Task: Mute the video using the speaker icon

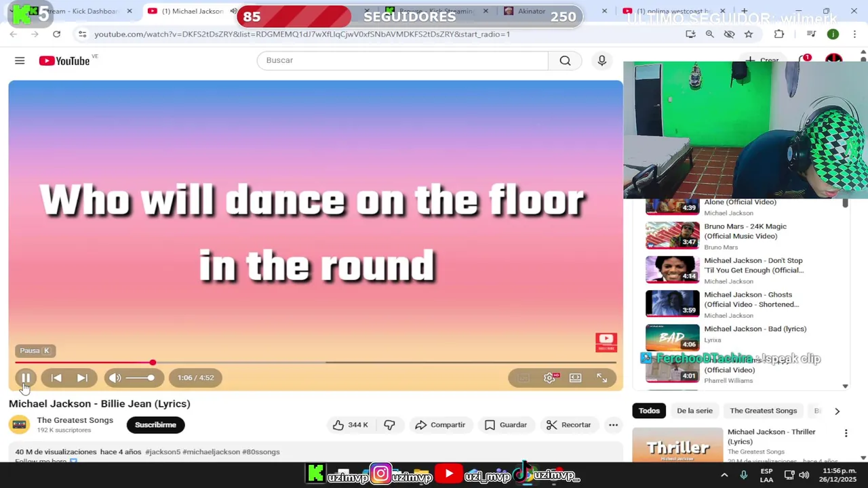Action: [x=115, y=378]
